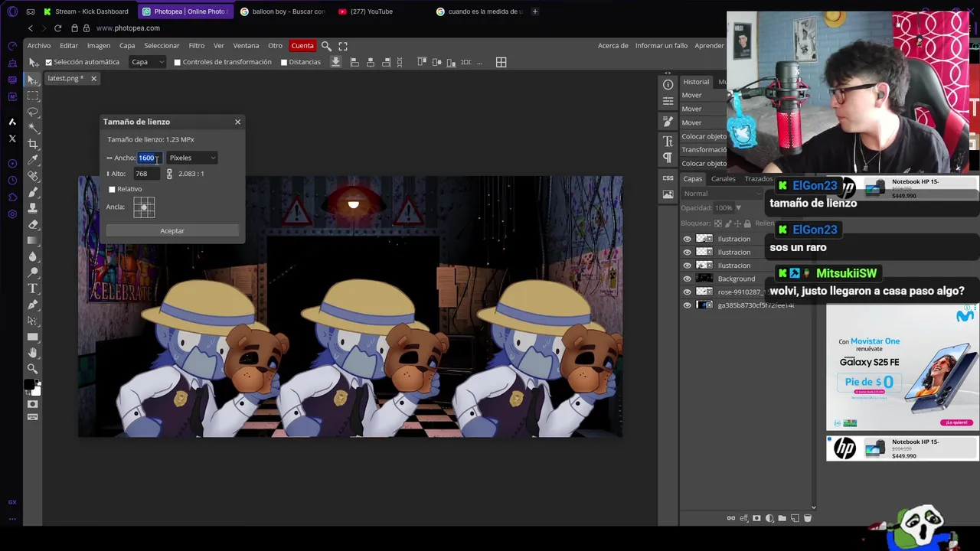Open Informar un fallo link
The height and width of the screenshot is (551, 980).
tap(661, 46)
